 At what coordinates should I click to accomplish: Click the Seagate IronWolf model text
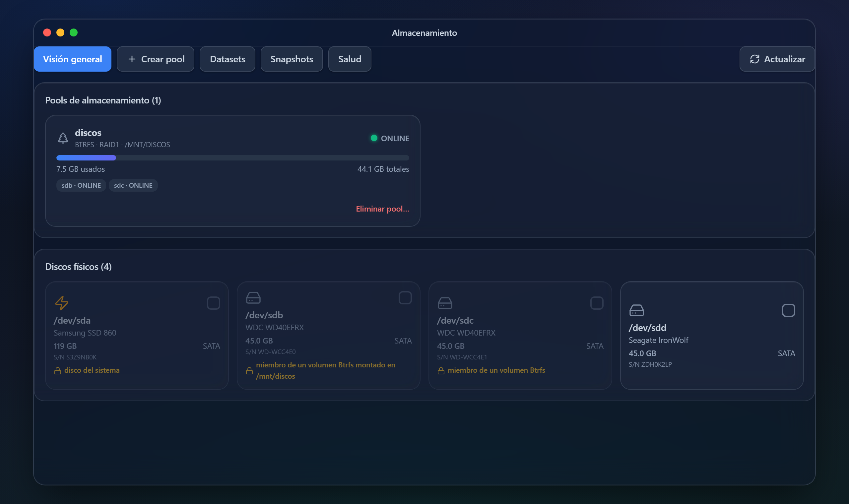[659, 340]
